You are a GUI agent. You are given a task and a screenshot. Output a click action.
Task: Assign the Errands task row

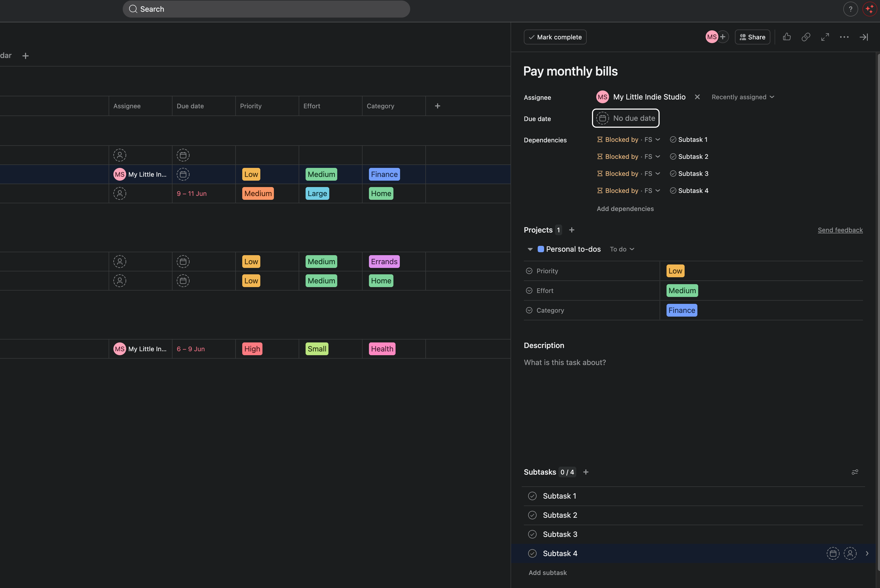point(120,261)
